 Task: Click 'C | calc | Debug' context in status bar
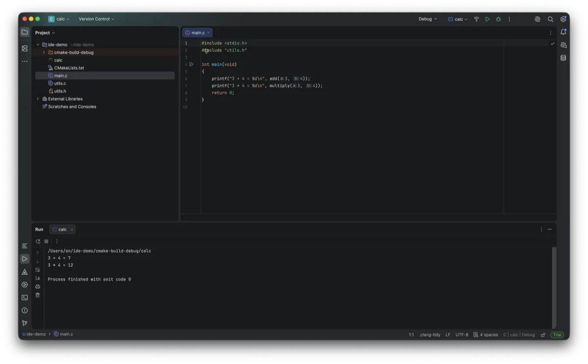tap(519, 335)
